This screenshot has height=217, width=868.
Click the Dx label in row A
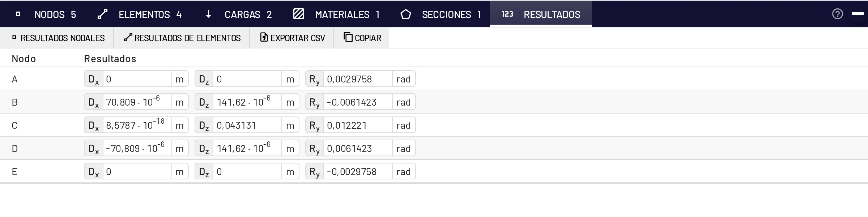(x=94, y=79)
